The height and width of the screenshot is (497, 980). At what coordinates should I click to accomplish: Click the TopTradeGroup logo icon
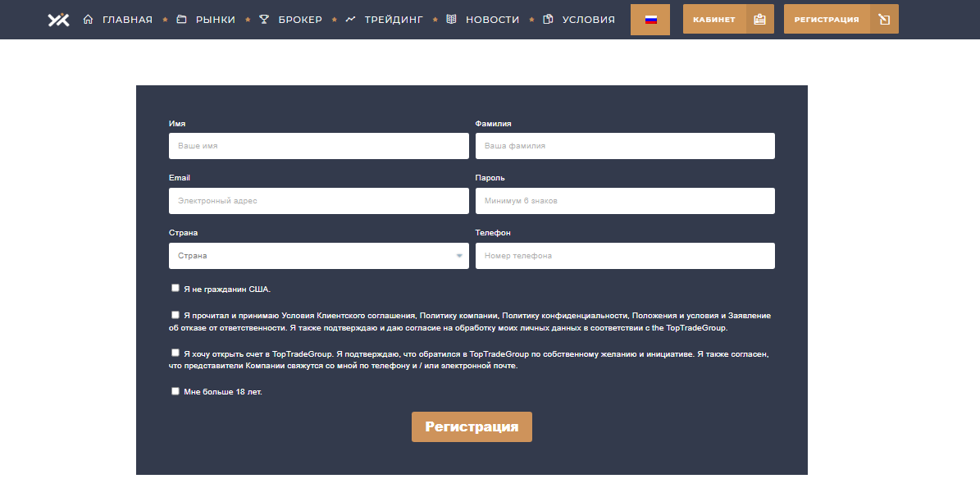(x=59, y=20)
